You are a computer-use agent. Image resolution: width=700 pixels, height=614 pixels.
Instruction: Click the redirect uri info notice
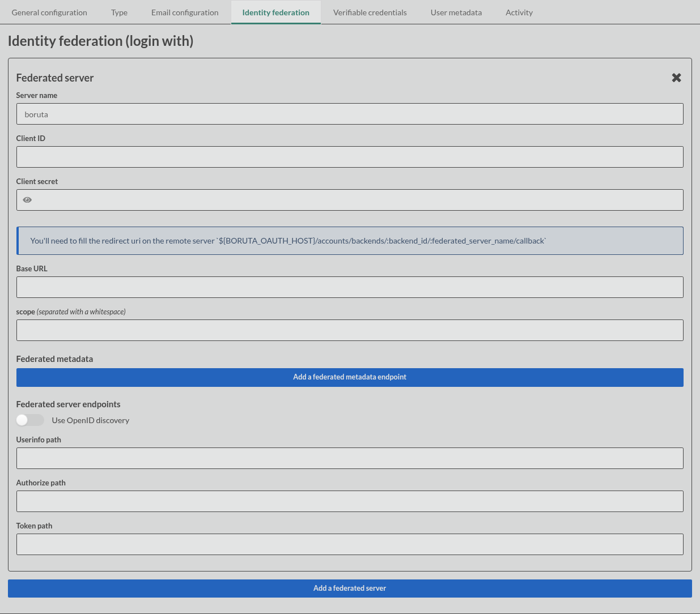coord(350,241)
